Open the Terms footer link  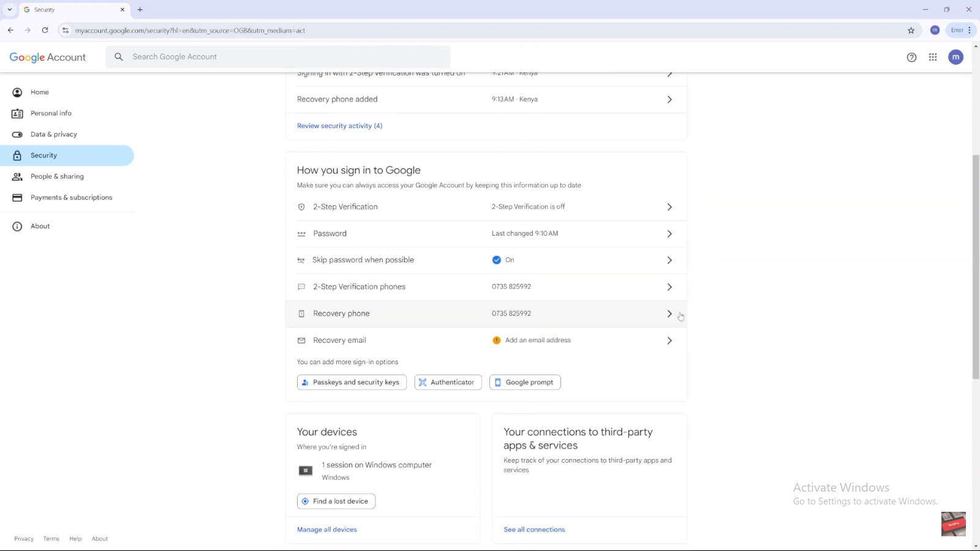click(51, 539)
